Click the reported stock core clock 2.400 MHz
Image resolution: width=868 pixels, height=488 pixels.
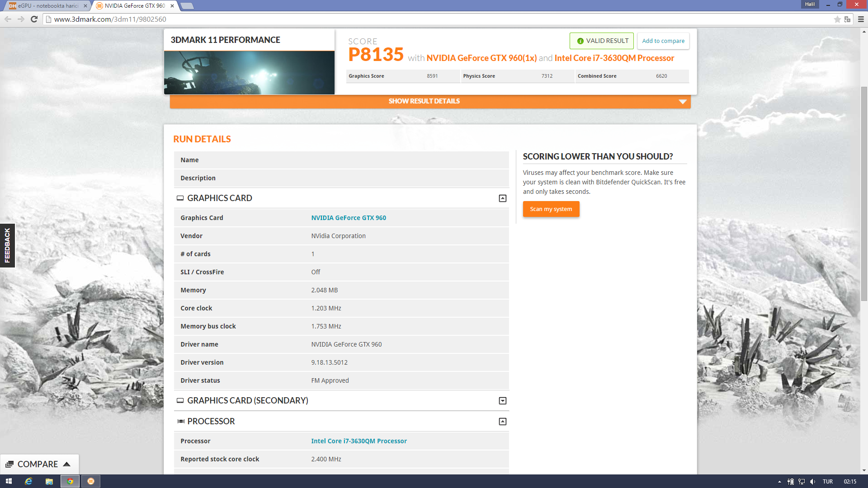[326, 459]
